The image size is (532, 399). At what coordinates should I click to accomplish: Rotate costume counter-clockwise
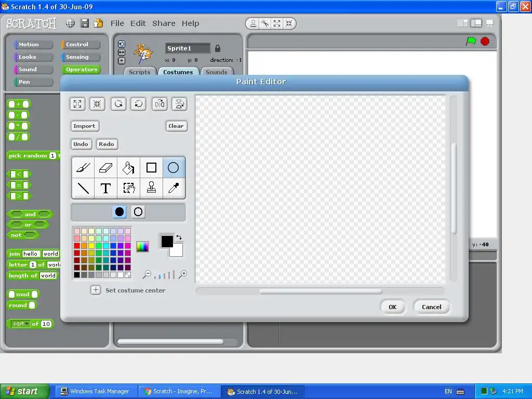pos(118,104)
